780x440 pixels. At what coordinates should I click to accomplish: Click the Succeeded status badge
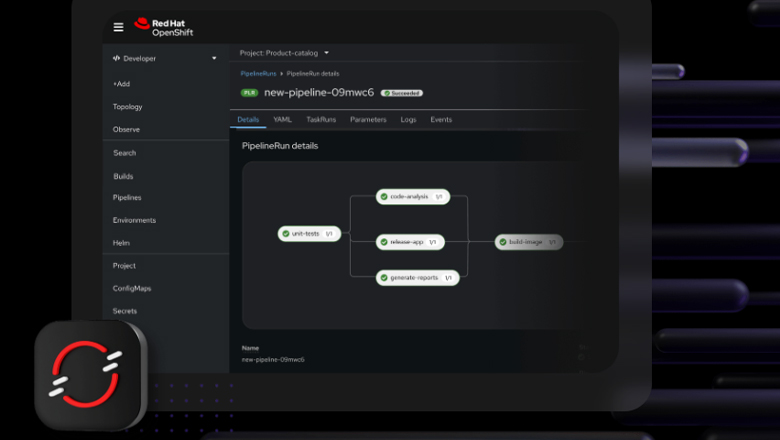pos(402,93)
